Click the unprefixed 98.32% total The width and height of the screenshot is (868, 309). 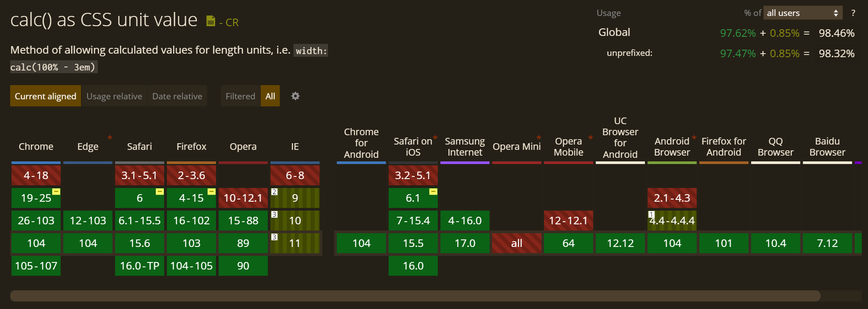tap(836, 53)
